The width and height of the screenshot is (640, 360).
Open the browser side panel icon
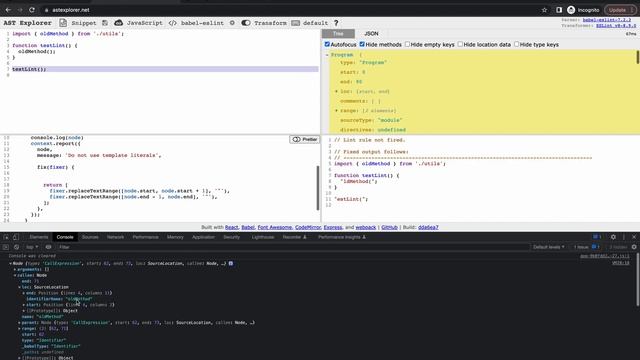pos(559,10)
